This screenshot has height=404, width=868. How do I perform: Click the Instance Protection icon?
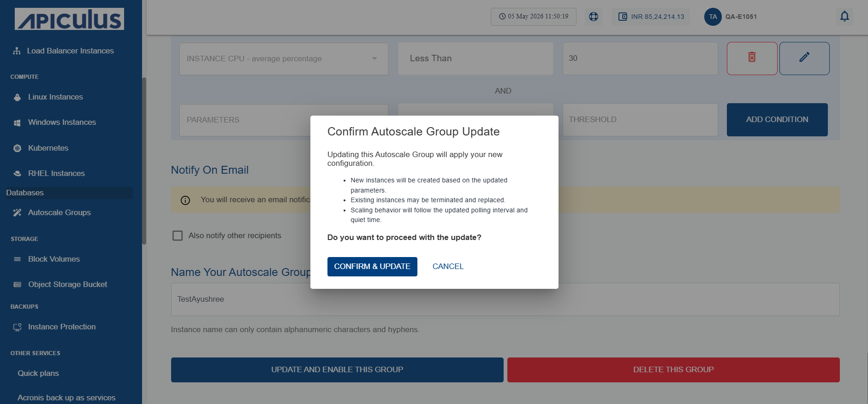(x=17, y=327)
